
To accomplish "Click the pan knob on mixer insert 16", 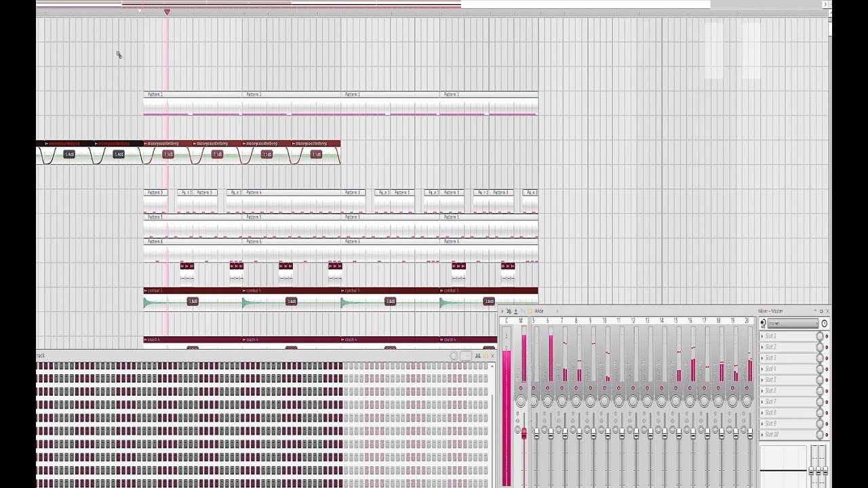I will (x=690, y=402).
